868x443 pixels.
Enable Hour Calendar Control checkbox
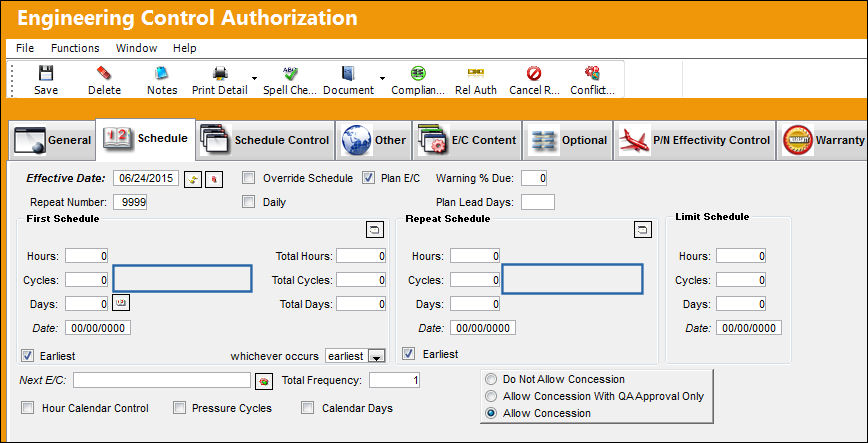point(27,408)
